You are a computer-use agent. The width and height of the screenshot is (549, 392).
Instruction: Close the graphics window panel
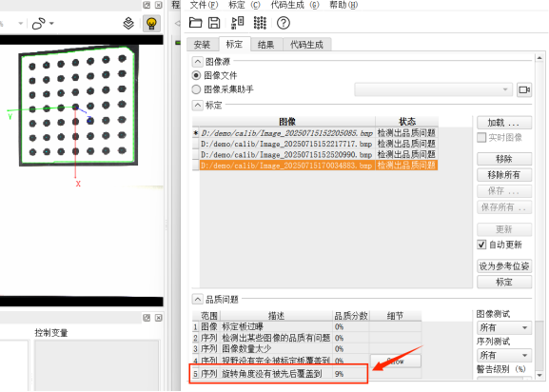[x=159, y=5]
